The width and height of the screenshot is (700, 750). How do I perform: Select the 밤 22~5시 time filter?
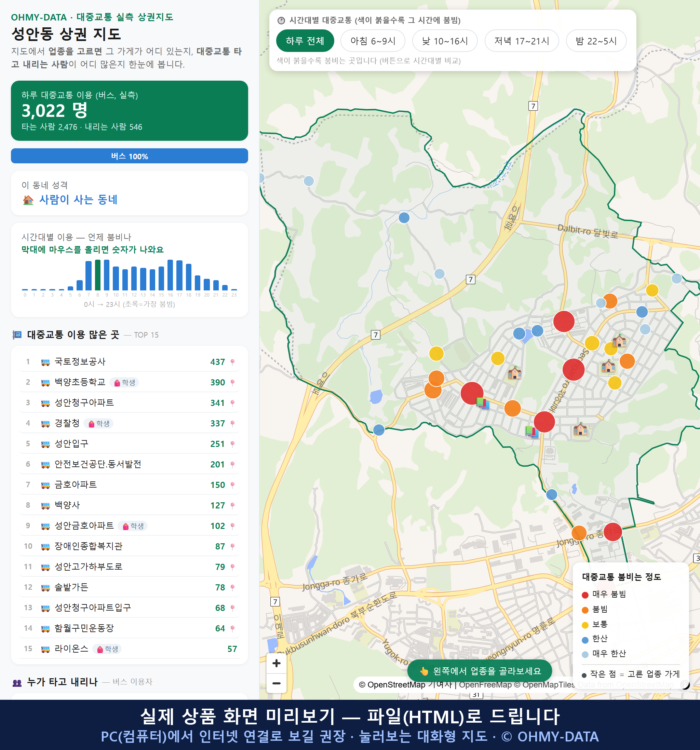(x=596, y=41)
